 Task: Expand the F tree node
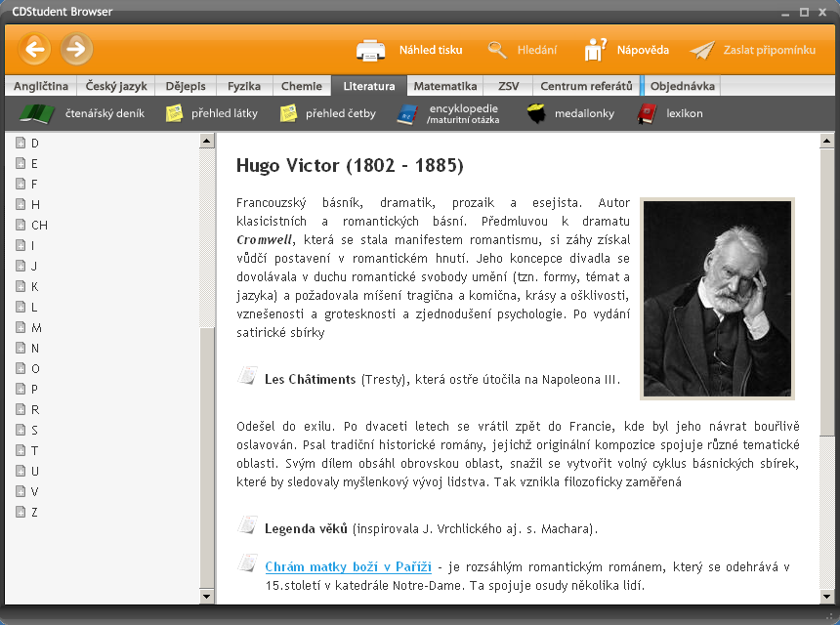pos(21,185)
